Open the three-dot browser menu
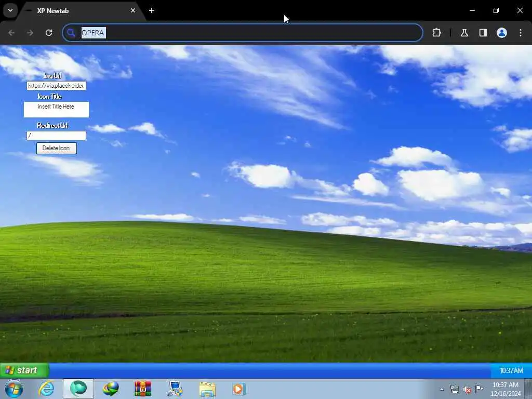 pyautogui.click(x=521, y=33)
